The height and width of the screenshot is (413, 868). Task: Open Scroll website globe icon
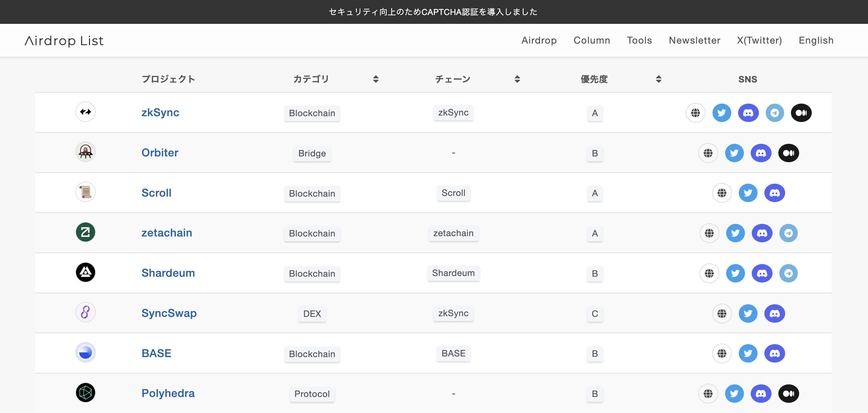tap(722, 193)
